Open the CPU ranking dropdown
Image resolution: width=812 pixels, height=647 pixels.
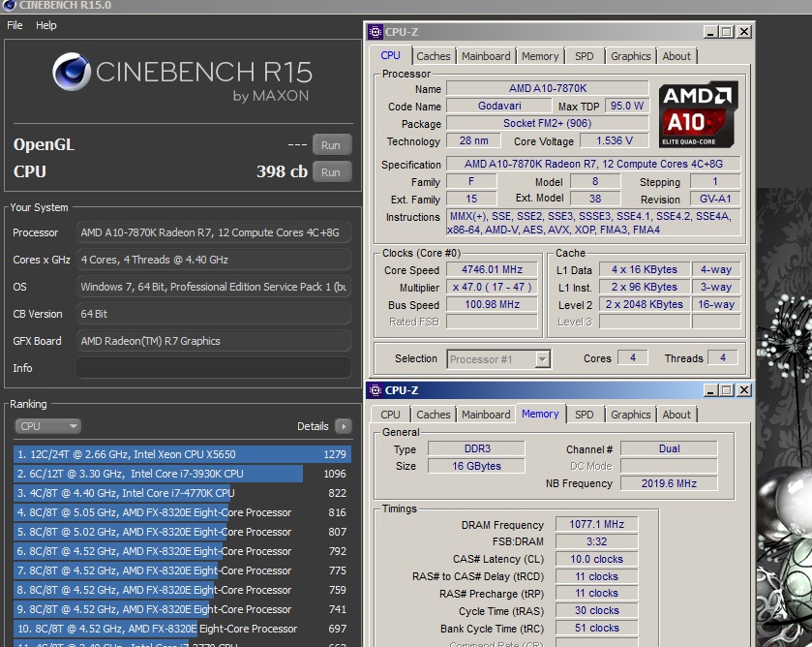47,426
